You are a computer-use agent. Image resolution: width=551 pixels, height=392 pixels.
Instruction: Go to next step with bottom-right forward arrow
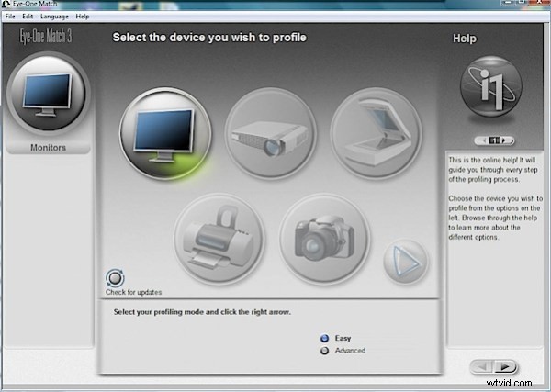(x=506, y=366)
